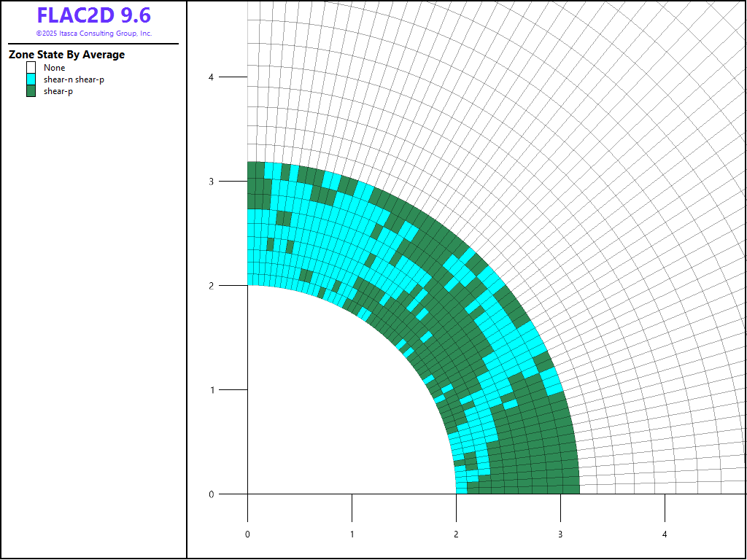Click the Zone State By Average heading
The height and width of the screenshot is (560, 747).
click(x=66, y=55)
